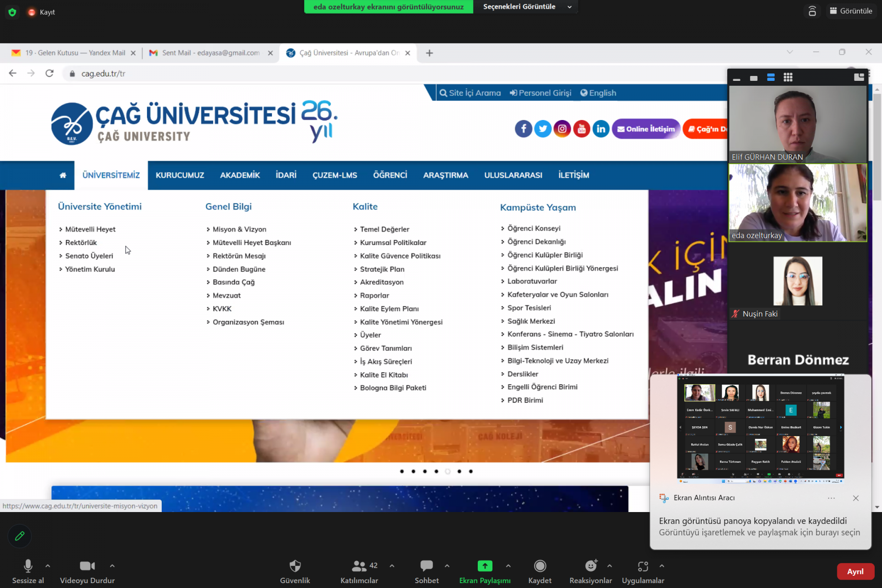Select the third carousel slide dot

(425, 471)
